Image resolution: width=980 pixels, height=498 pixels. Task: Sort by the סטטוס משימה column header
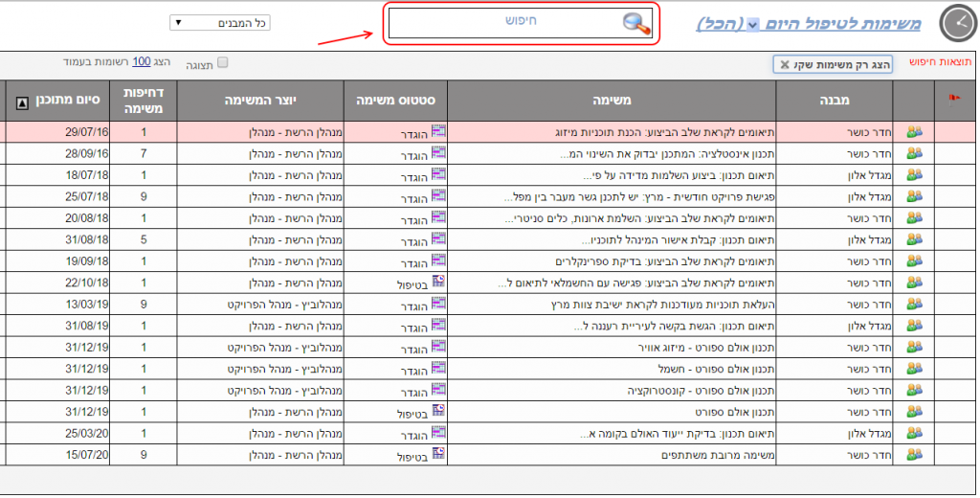395,100
